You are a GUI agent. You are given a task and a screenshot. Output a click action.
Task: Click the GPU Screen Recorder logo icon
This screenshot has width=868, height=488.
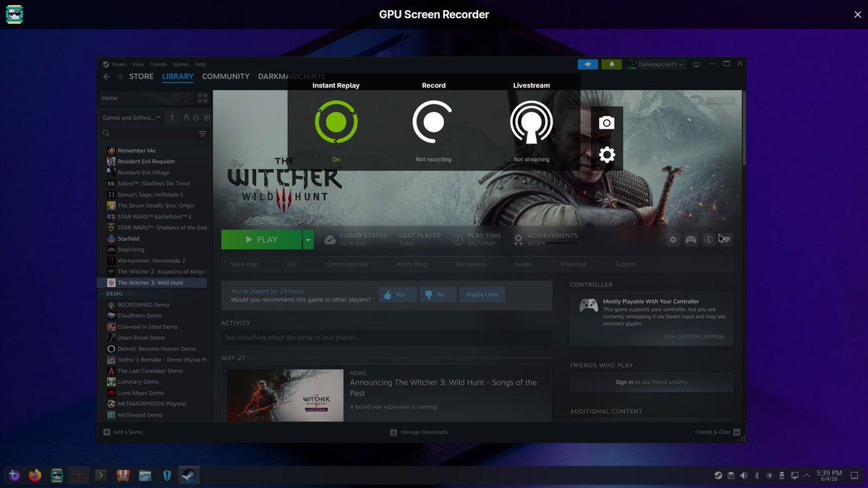point(14,14)
